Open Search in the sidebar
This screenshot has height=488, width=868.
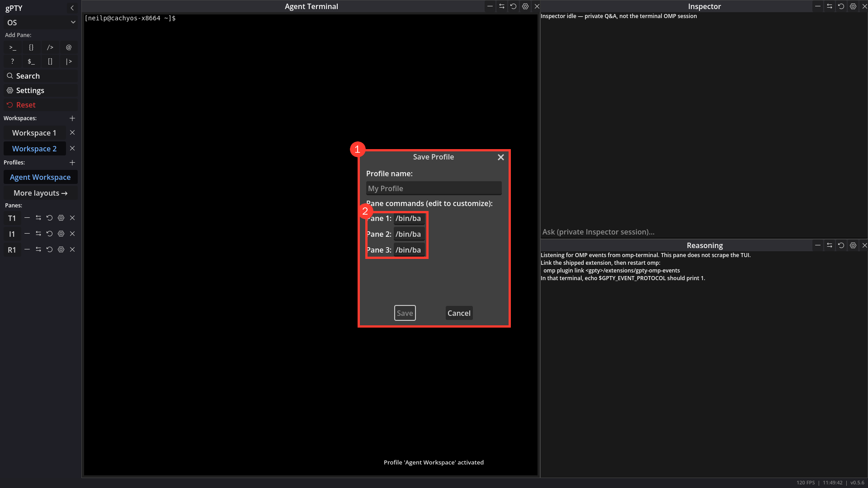tap(41, 76)
